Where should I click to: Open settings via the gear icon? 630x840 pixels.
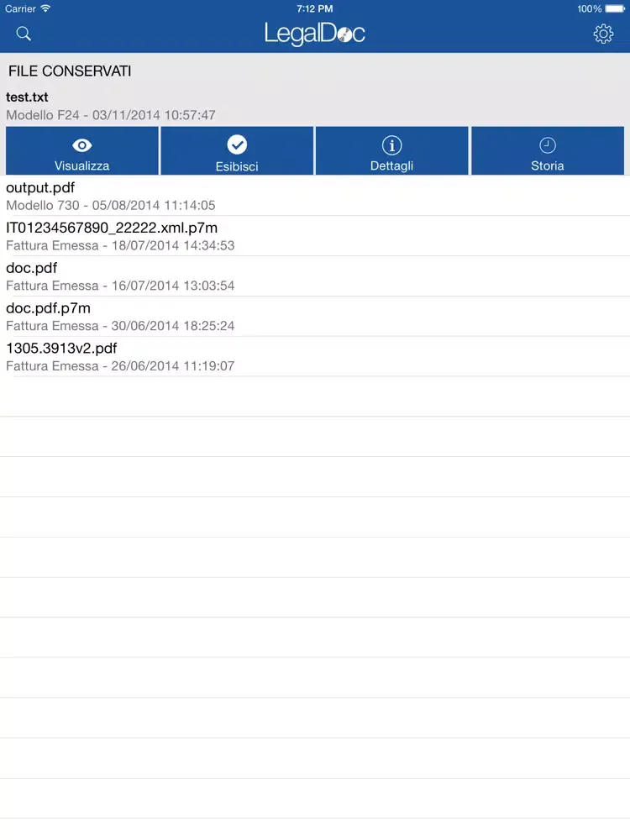[603, 34]
